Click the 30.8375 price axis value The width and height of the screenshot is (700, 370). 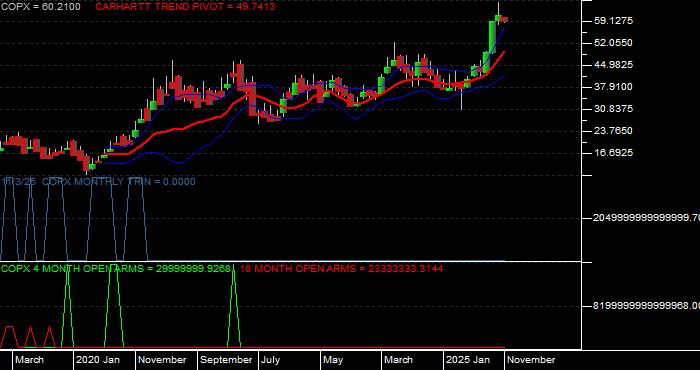613,109
